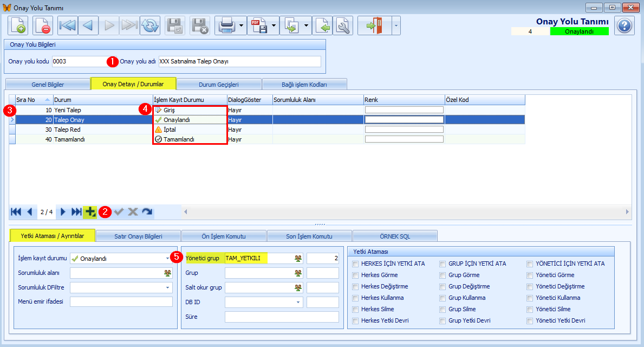Click the delete record icon
644x347 pixels.
coord(43,25)
